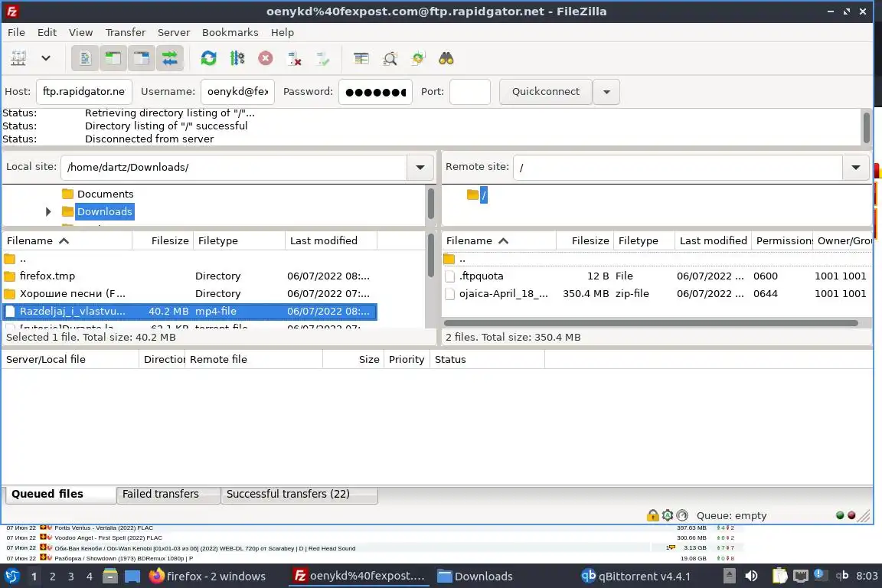This screenshot has height=588, width=882.
Task: Toggle processing of transfer queue
Action: (237, 58)
